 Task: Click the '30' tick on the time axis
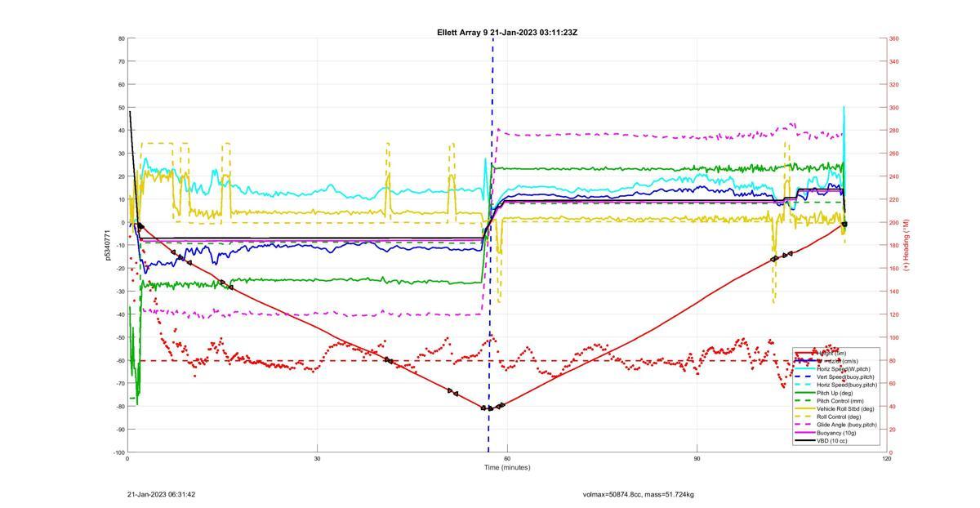[x=318, y=458]
